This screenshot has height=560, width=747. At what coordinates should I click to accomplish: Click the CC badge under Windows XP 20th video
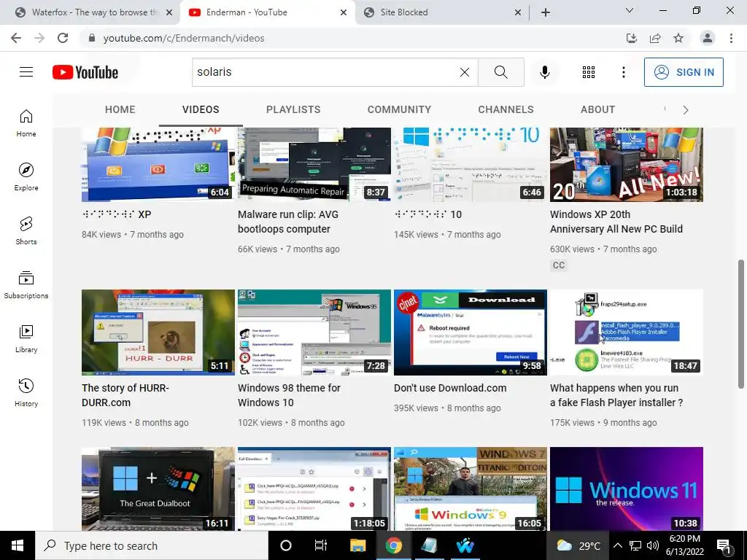pyautogui.click(x=559, y=265)
